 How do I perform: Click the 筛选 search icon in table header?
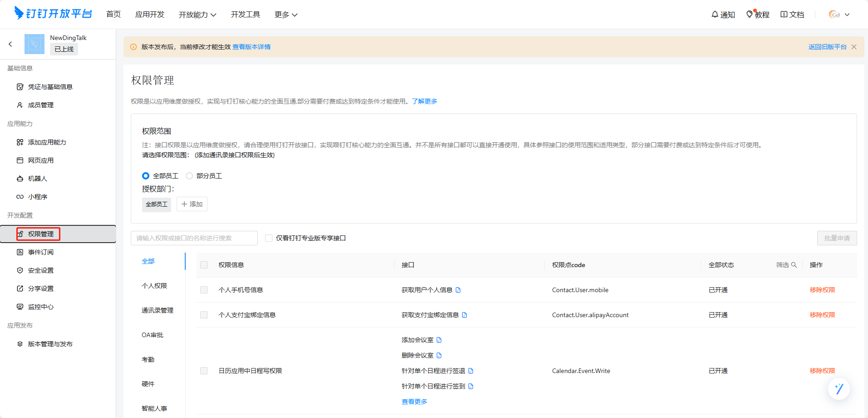click(794, 265)
